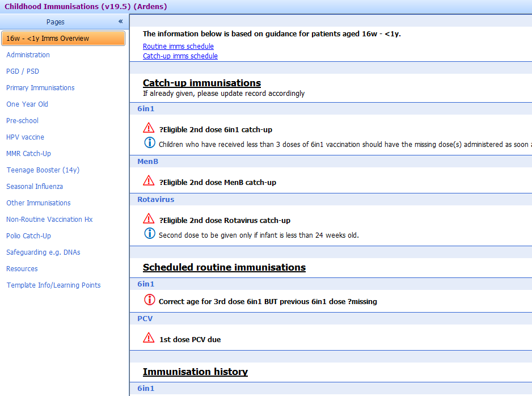This screenshot has width=532, height=396.
Task: Click 'If already given, please update record accordingly'
Action: pos(224,93)
